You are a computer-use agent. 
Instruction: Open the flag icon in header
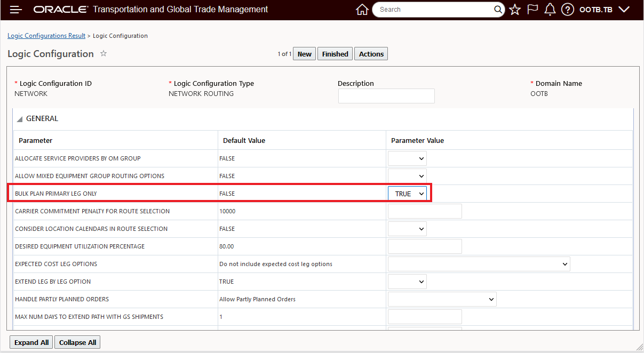(x=532, y=10)
